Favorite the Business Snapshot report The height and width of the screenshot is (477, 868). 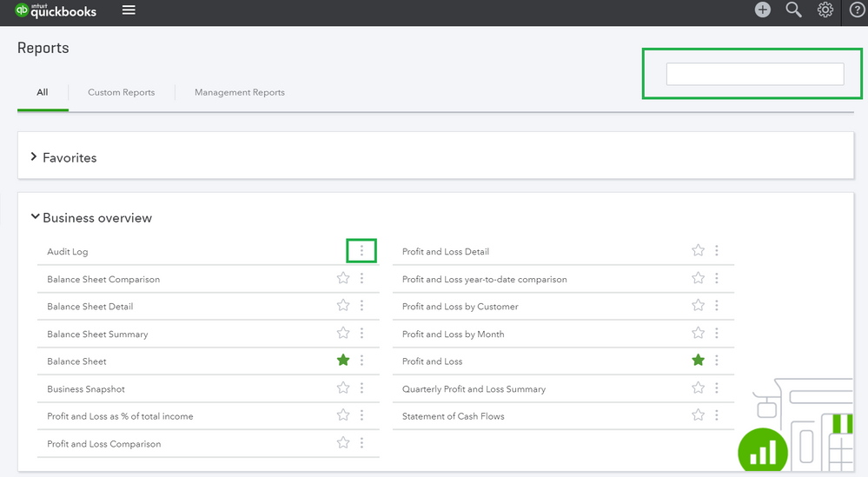343,388
